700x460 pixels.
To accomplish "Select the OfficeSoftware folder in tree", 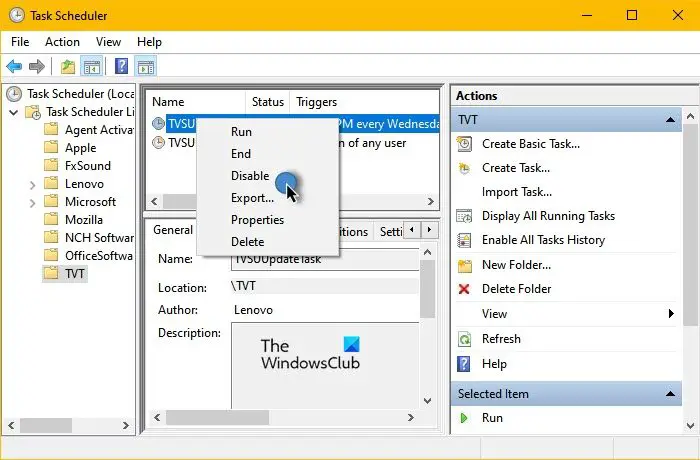I will click(99, 256).
